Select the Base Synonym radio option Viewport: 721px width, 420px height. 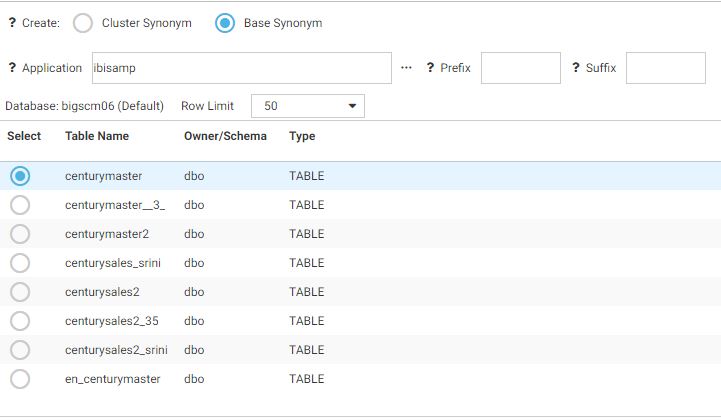226,23
